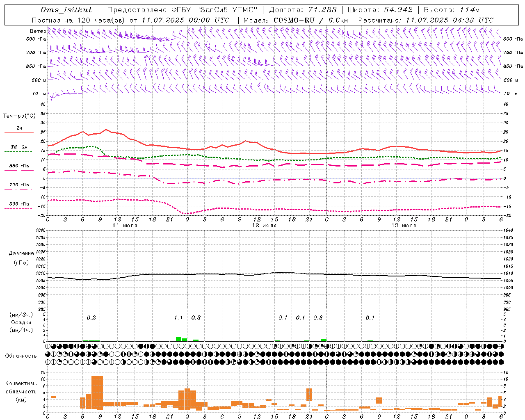Select the 'Широта: 54.942' latitude value

click(x=381, y=10)
